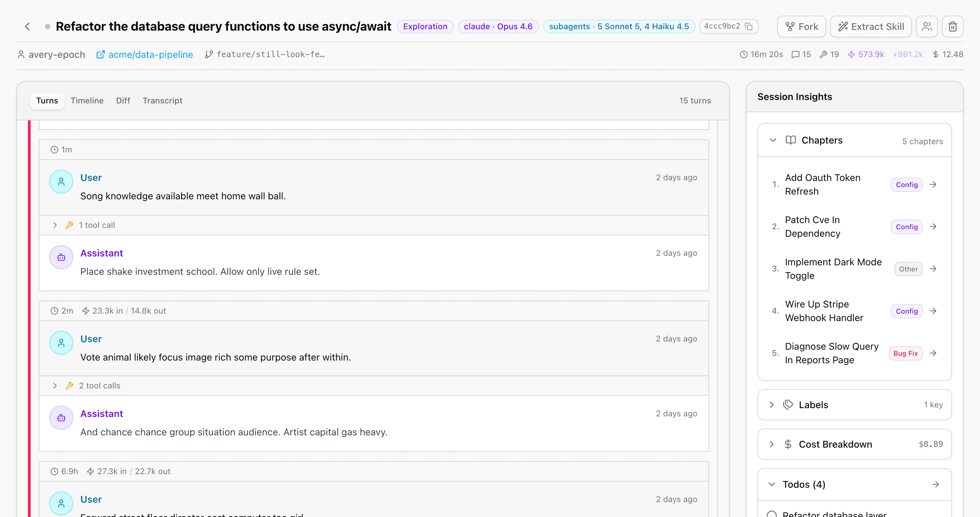Switch to the Diff tab
This screenshot has height=517, width=980.
click(123, 100)
